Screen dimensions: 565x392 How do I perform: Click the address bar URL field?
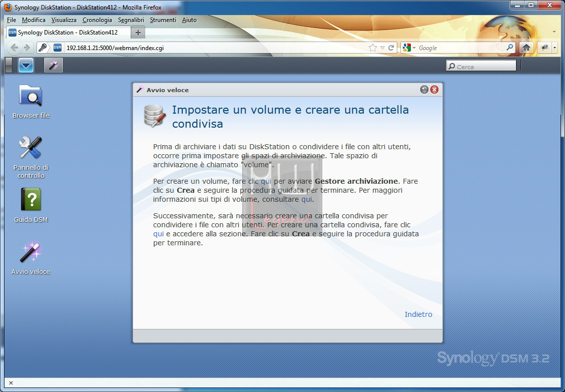tap(216, 48)
